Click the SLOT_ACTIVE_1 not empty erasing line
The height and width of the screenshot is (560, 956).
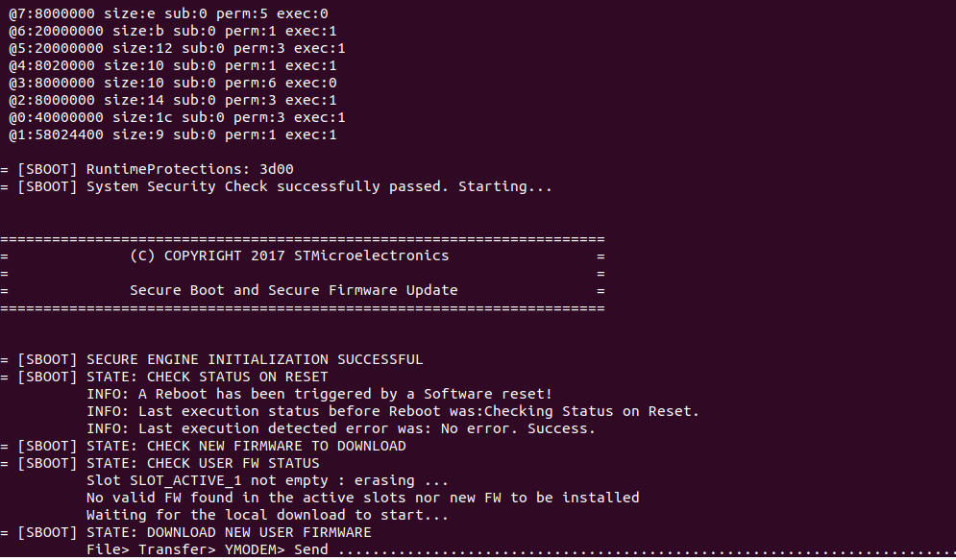click(x=268, y=481)
